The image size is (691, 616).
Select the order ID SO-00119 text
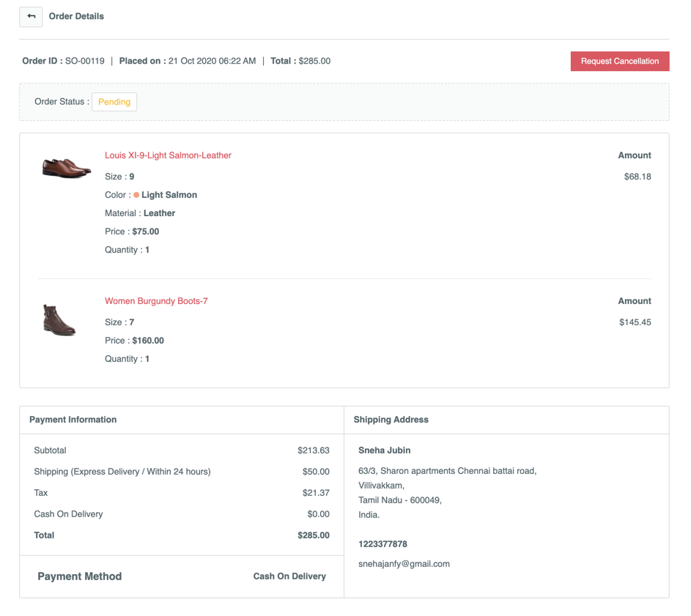84,62
